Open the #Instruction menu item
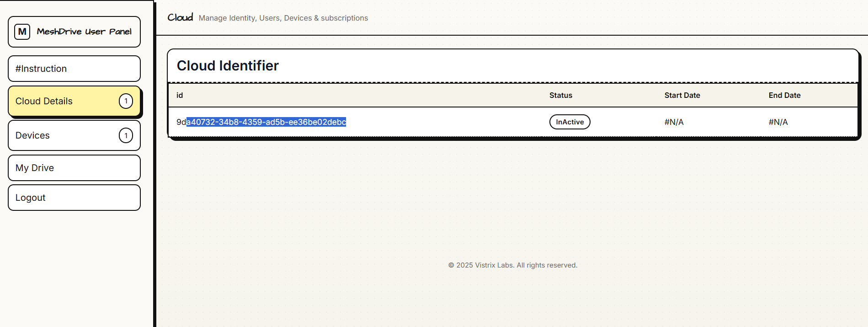This screenshot has height=327, width=868. click(74, 69)
